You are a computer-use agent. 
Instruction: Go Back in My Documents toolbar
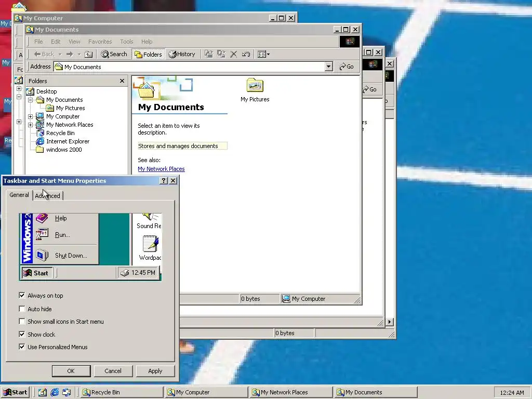44,54
